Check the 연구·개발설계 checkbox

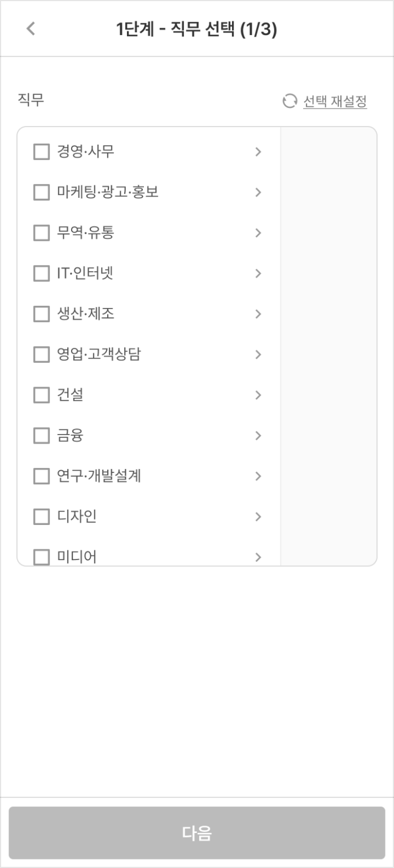42,476
